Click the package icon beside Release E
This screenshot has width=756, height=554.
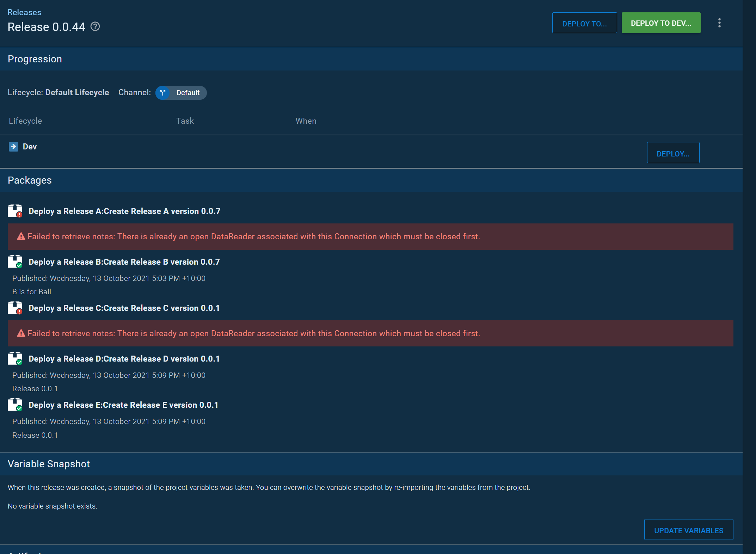pyautogui.click(x=15, y=405)
